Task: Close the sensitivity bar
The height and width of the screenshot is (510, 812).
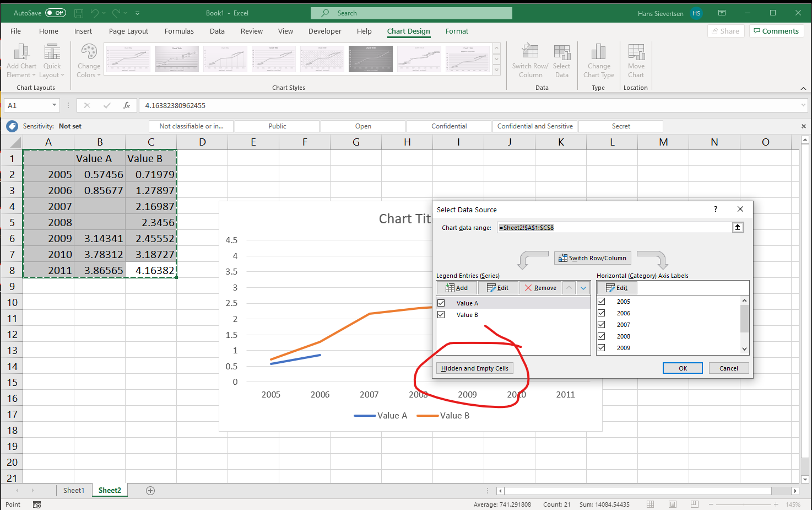Action: coord(803,126)
